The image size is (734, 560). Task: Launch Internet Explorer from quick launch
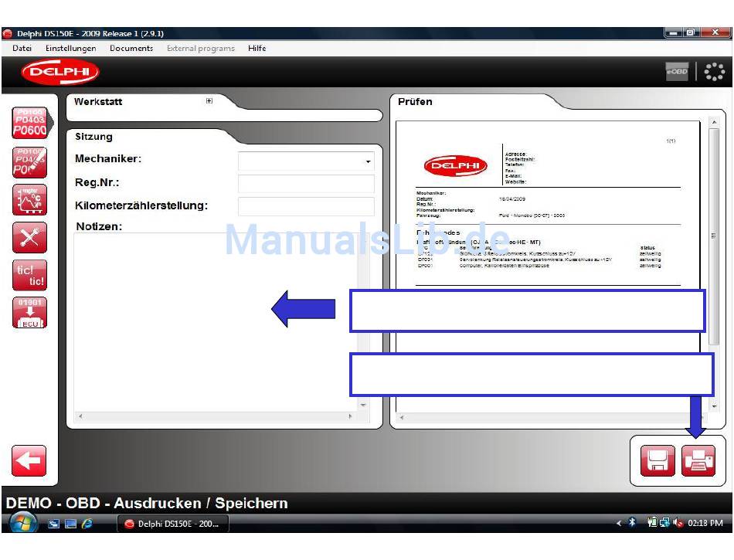click(x=87, y=524)
